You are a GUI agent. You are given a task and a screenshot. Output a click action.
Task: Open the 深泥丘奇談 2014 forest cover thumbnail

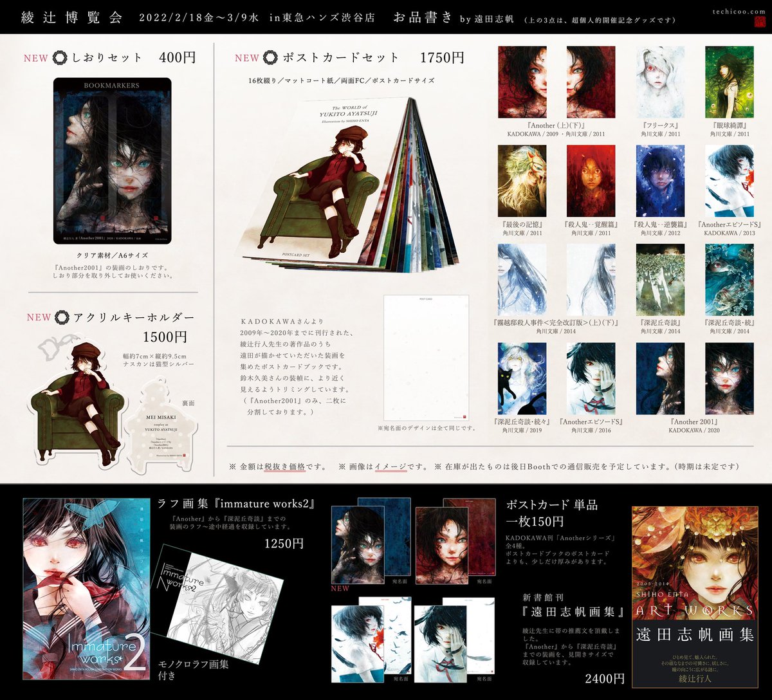point(660,280)
